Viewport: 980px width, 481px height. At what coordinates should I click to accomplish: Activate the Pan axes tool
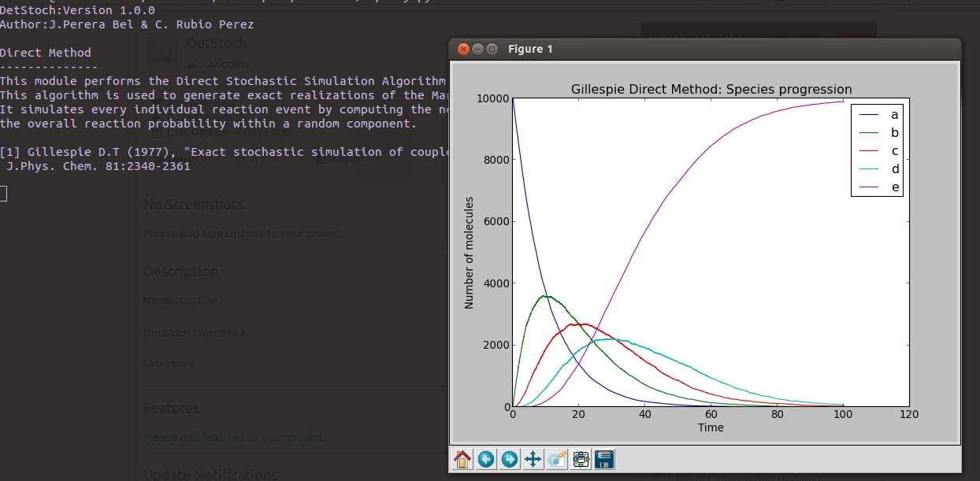(x=533, y=459)
